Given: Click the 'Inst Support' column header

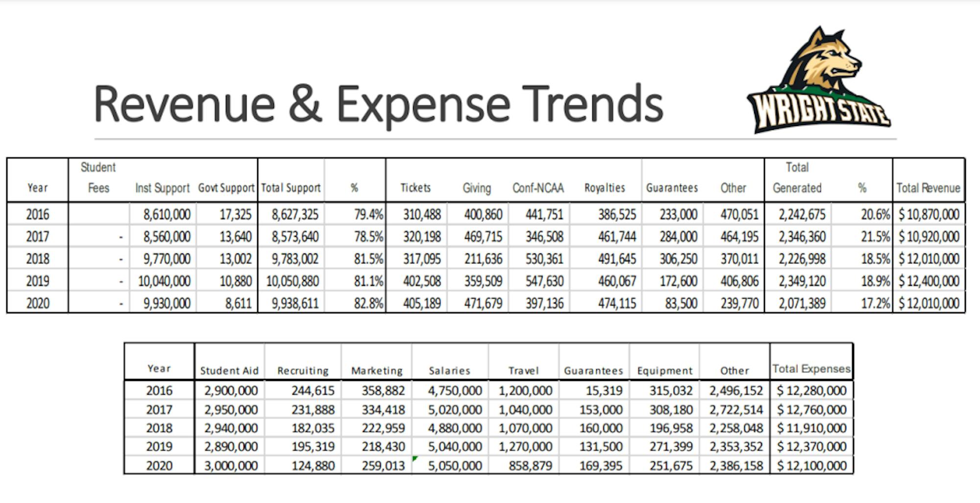Looking at the screenshot, I should (x=162, y=188).
